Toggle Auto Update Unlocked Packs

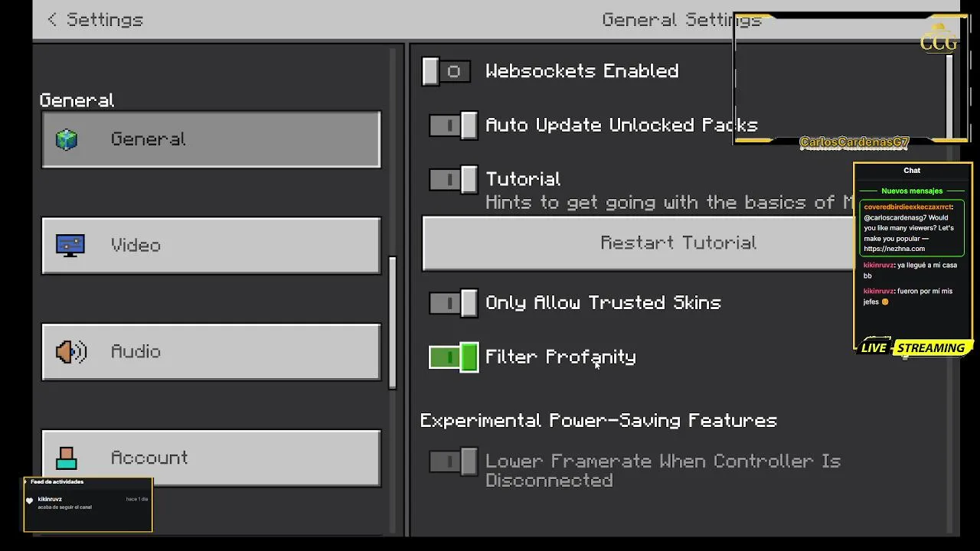point(453,126)
